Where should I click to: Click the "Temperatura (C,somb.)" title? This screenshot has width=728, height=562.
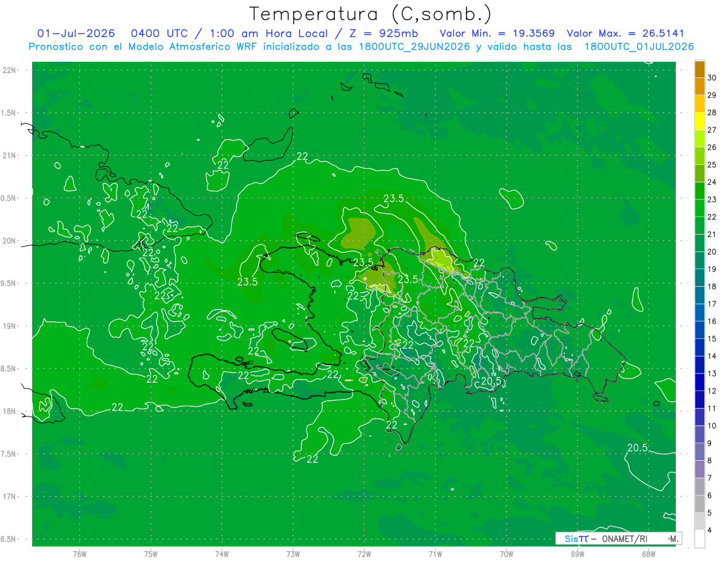371,14
